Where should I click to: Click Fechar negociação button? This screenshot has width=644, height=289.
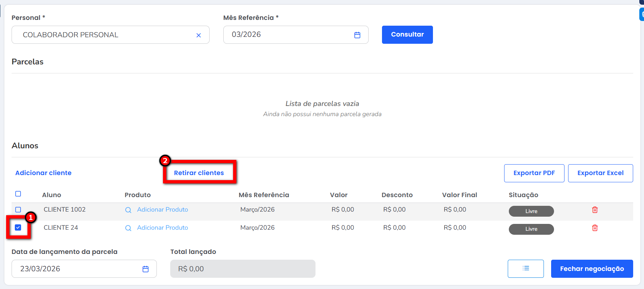(x=592, y=269)
